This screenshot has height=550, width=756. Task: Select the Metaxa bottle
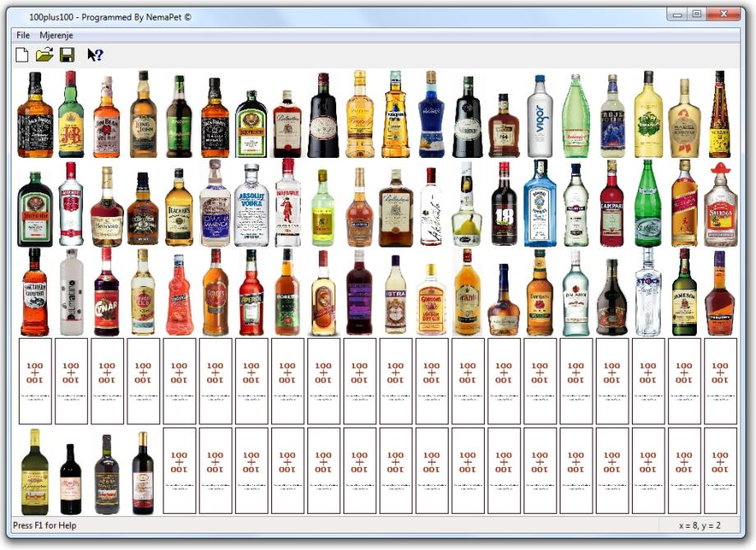(719, 113)
